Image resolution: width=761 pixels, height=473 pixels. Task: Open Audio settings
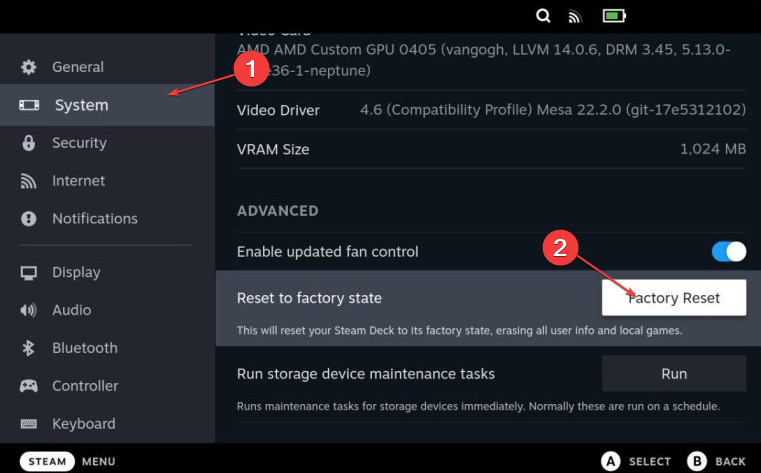point(107,310)
